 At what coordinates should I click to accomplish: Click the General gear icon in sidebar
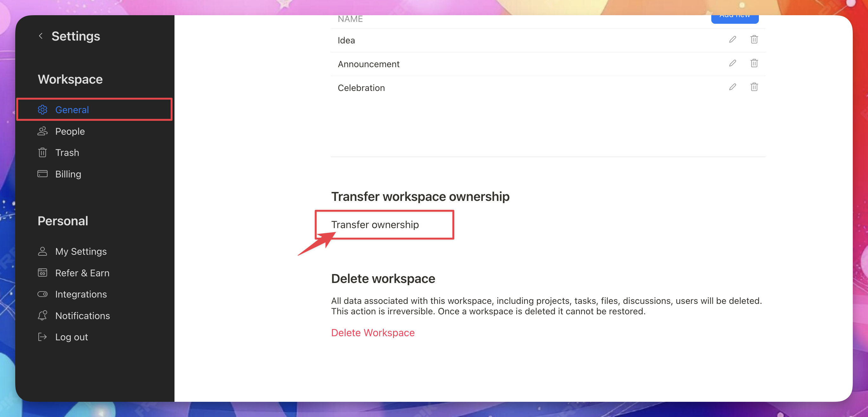(x=43, y=110)
